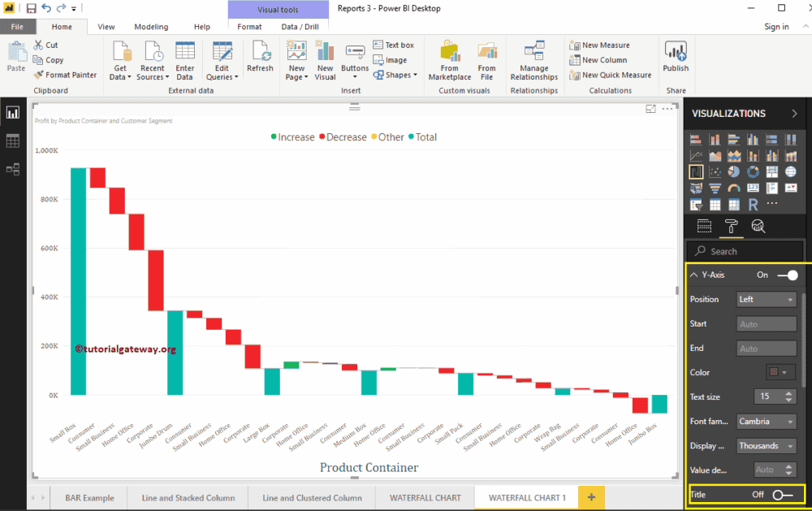
Task: Change Display units via Thousands dropdown
Action: point(766,445)
